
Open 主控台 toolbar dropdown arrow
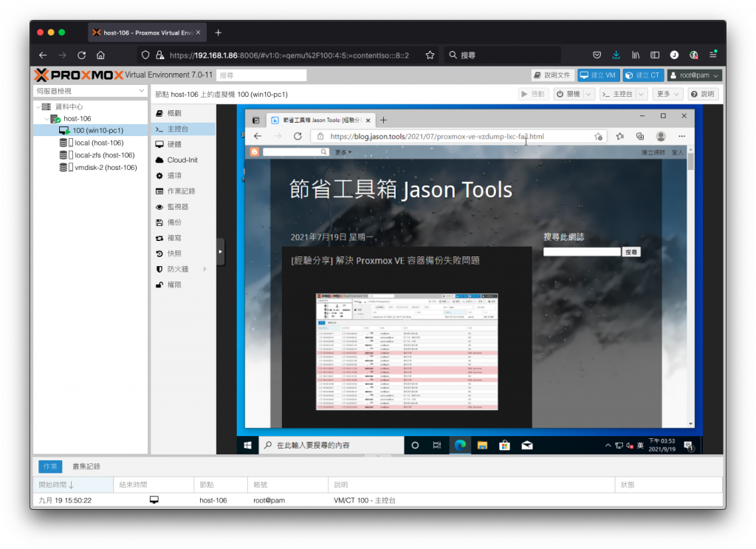point(641,94)
